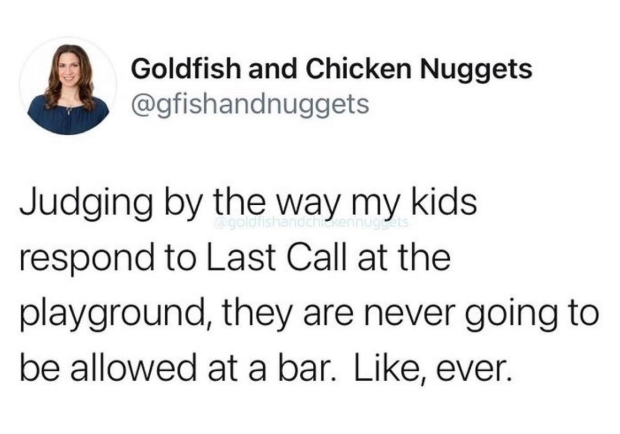
Task: Open the @gfishandnuggets handle
Action: pos(250,104)
